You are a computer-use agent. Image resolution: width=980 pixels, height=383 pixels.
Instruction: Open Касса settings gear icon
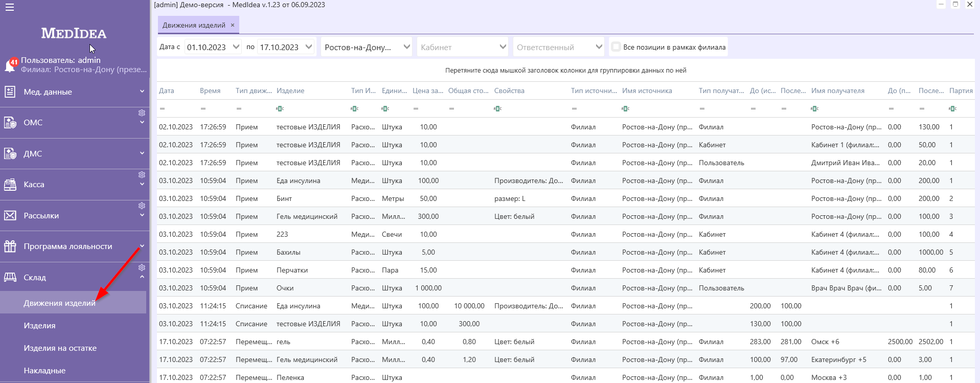142,175
